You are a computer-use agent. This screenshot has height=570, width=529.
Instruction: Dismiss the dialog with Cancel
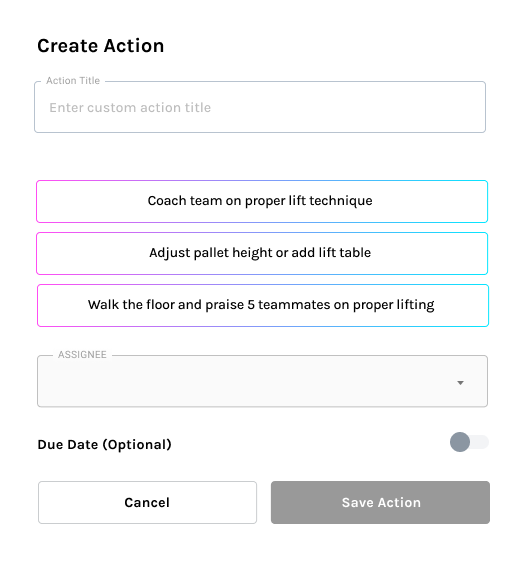(x=147, y=502)
